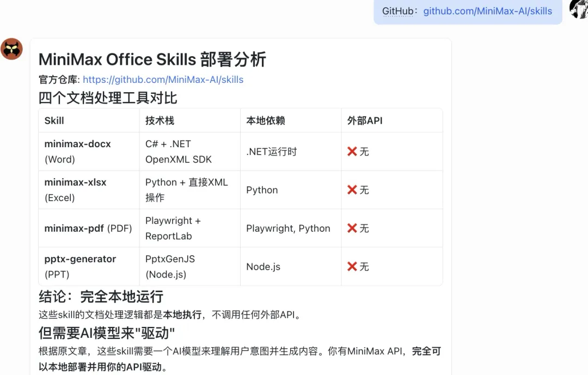Click the red X in minimax-xlsx row
Screen dimensions: 588x375
[x=352, y=190]
